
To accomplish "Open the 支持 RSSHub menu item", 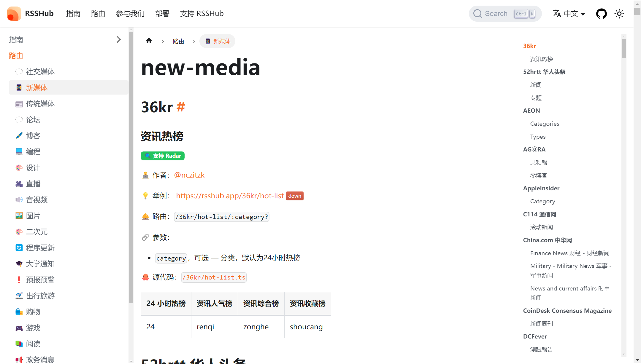I will tap(202, 14).
